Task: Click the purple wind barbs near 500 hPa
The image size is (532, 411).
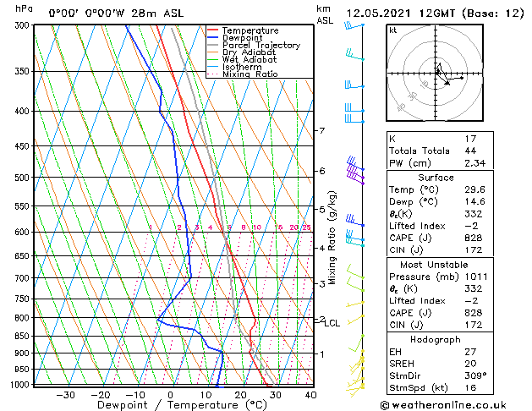Action: coord(355,170)
